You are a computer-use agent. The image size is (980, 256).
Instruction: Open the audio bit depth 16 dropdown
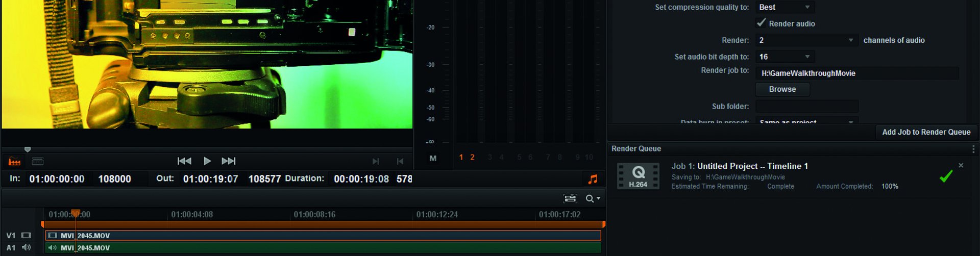click(x=785, y=57)
